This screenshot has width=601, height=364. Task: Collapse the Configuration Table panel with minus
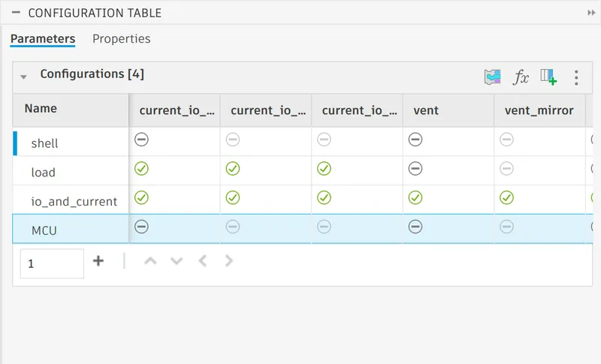click(16, 12)
